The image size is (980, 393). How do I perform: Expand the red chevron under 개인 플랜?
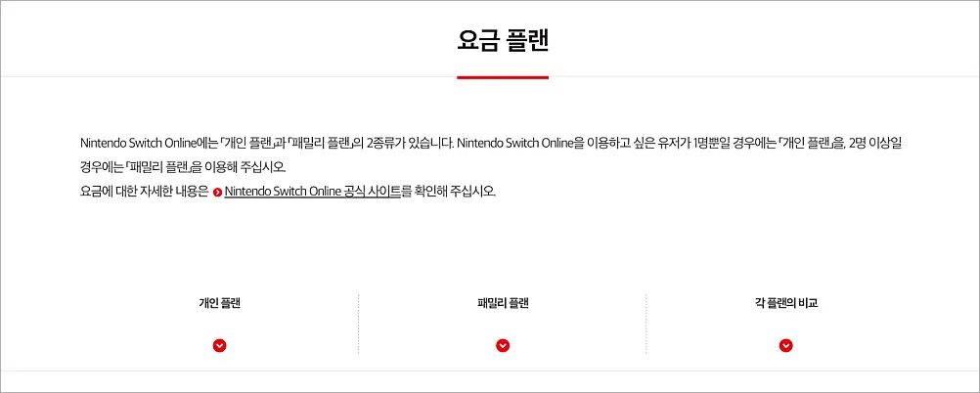(x=219, y=345)
